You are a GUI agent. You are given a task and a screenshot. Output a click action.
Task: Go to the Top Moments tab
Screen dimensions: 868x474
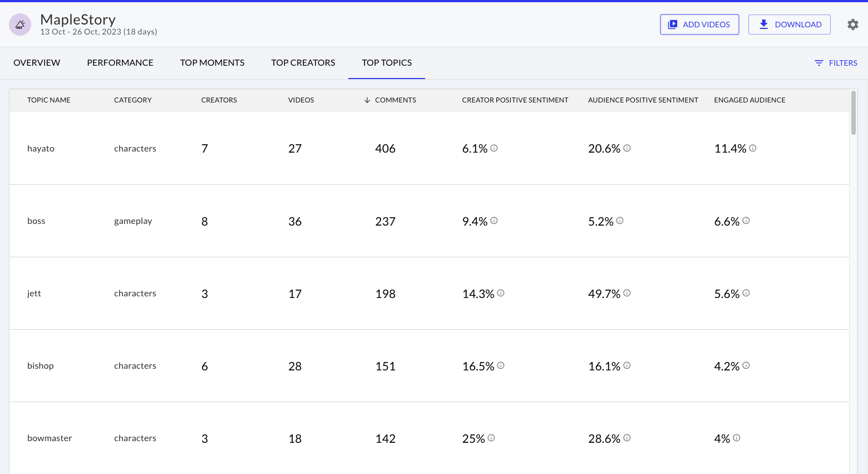point(213,63)
